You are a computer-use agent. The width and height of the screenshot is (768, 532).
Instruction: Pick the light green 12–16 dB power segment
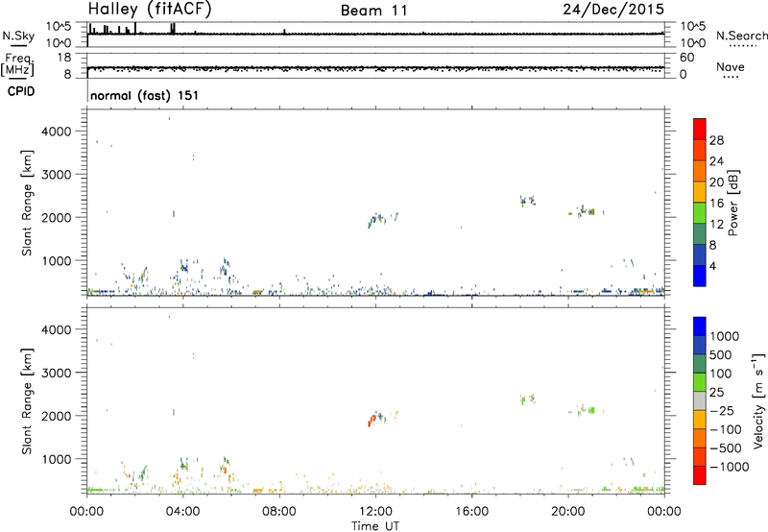(700, 213)
